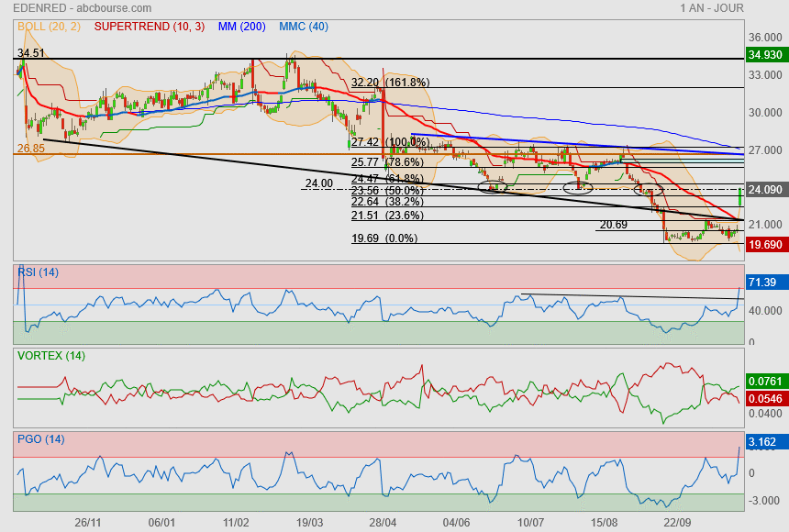Click the RSI (14) indicator title

coord(38,272)
